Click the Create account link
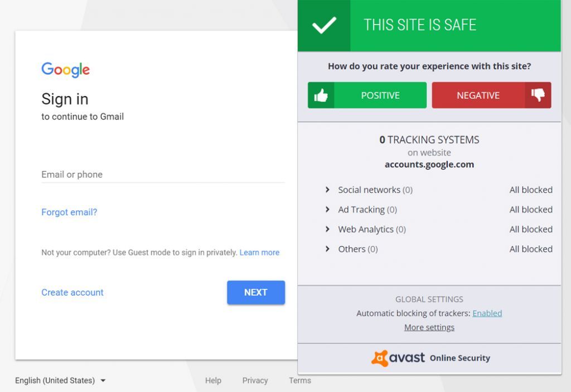 tap(72, 293)
